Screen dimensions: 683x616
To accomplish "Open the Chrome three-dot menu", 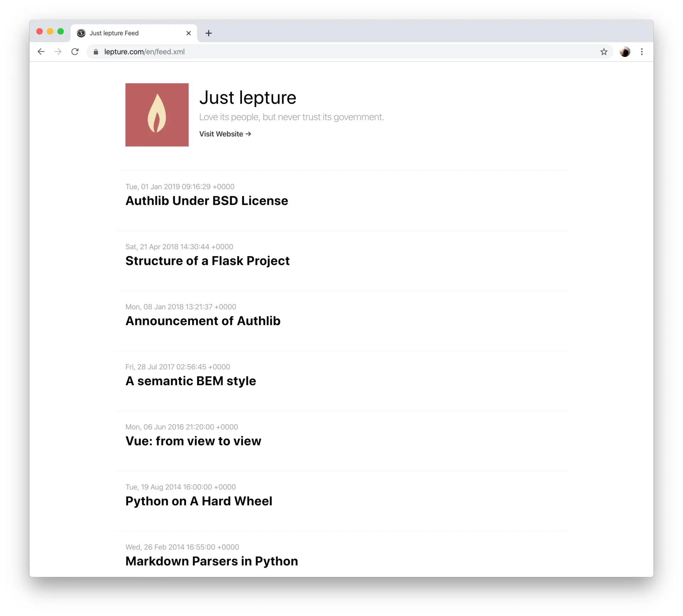I will point(642,52).
